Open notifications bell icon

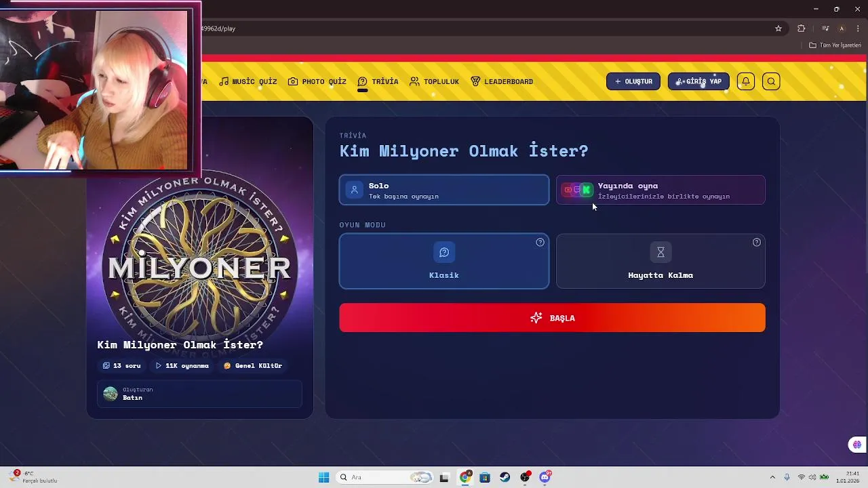click(746, 81)
